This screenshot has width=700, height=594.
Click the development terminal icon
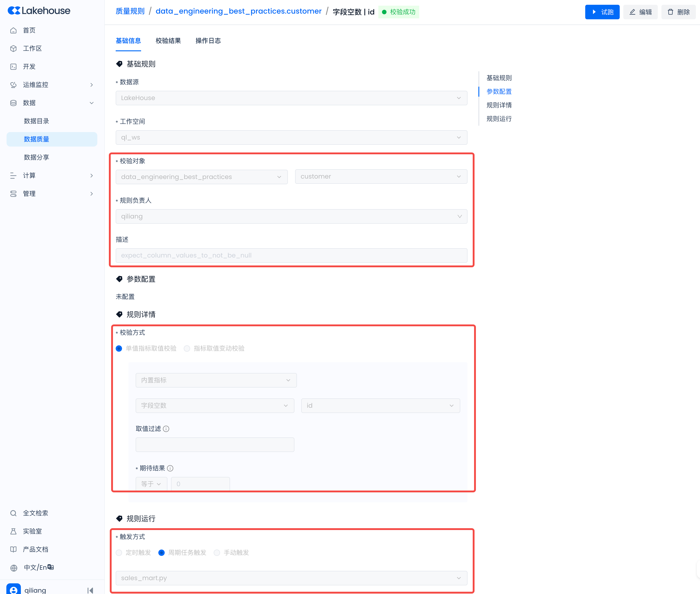tap(13, 67)
